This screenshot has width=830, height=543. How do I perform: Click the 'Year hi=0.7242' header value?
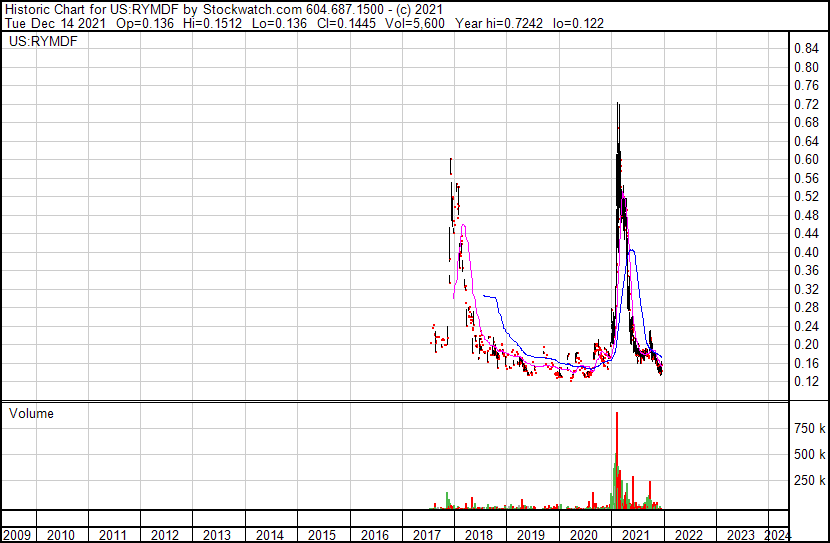499,23
